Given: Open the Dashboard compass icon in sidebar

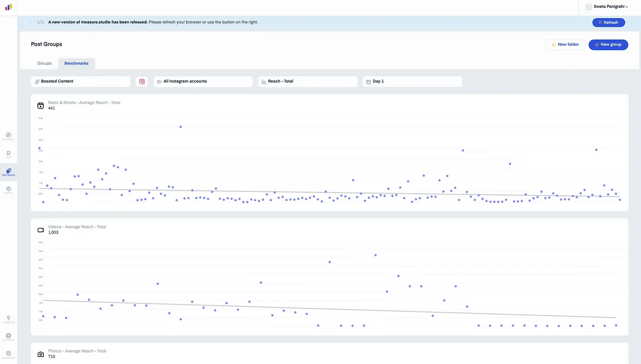Looking at the screenshot, I should [8, 135].
